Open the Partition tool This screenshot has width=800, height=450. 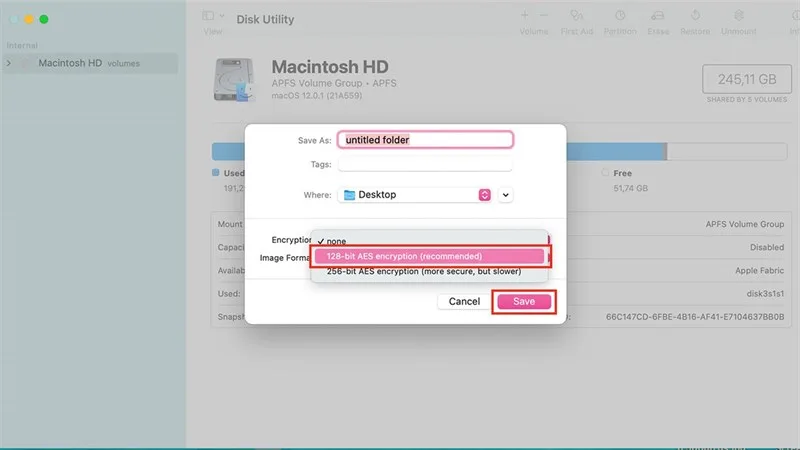click(620, 16)
